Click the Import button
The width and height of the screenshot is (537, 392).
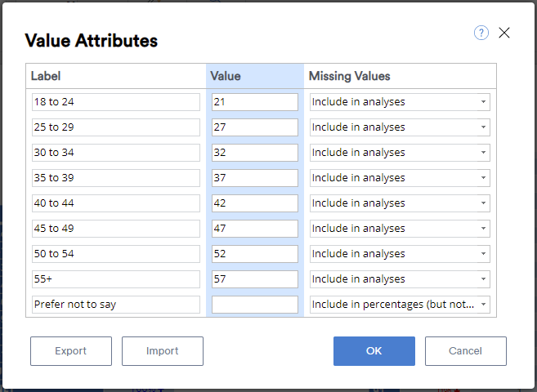click(163, 351)
